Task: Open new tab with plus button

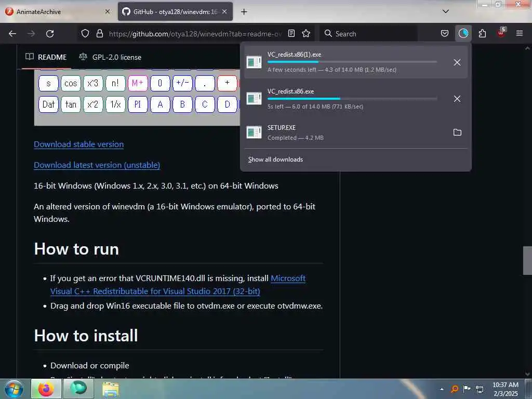Action: [x=244, y=12]
